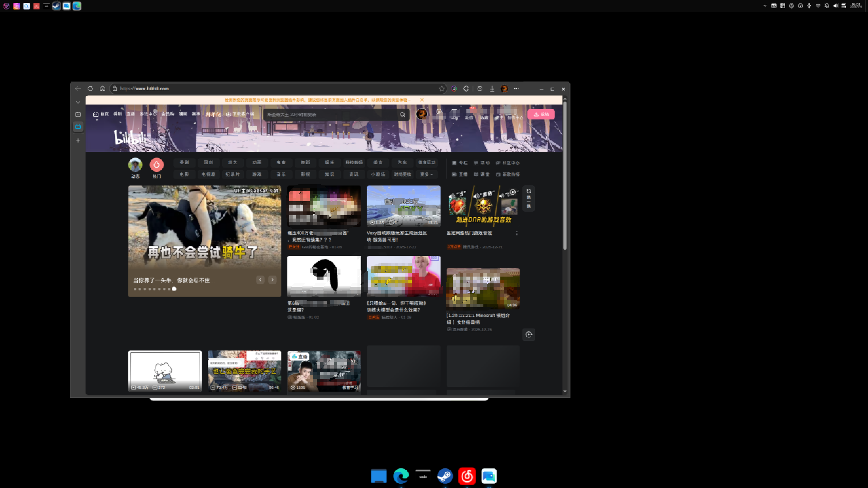Viewport: 868px width, 488px height.
Task: Open the 会员购 nav item
Action: (167, 114)
